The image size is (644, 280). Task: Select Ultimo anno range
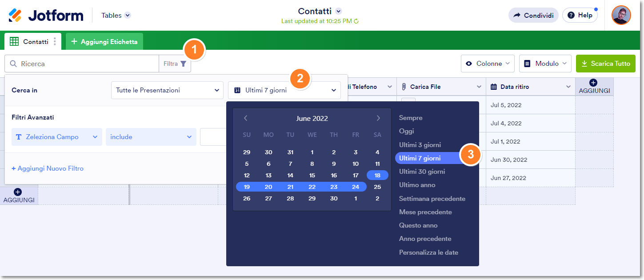tap(417, 185)
